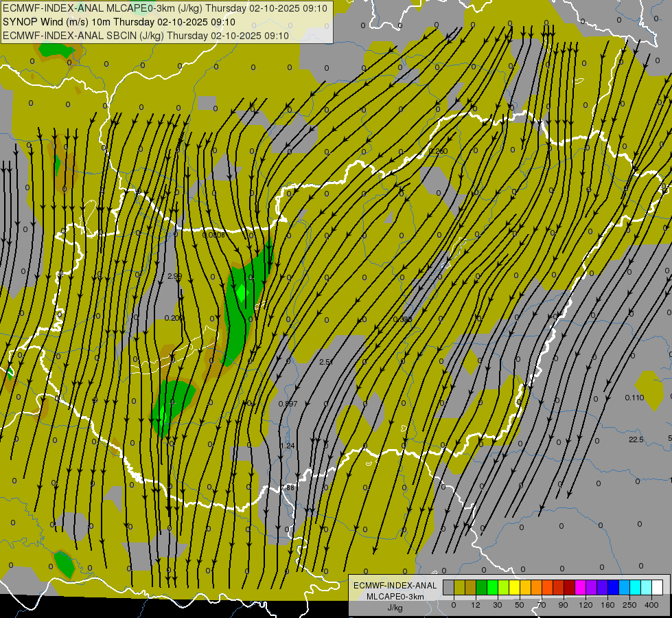Click the 1.24 value on the map
Screen dimensions: 672x618
[x=288, y=446]
